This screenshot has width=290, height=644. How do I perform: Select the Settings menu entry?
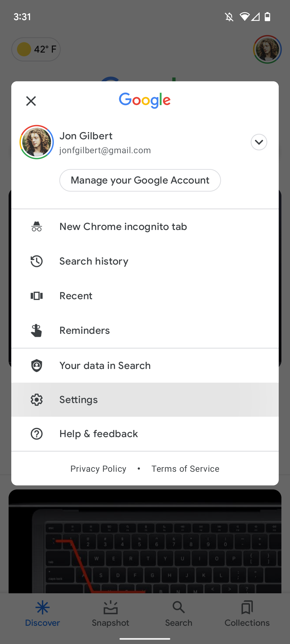coord(78,400)
